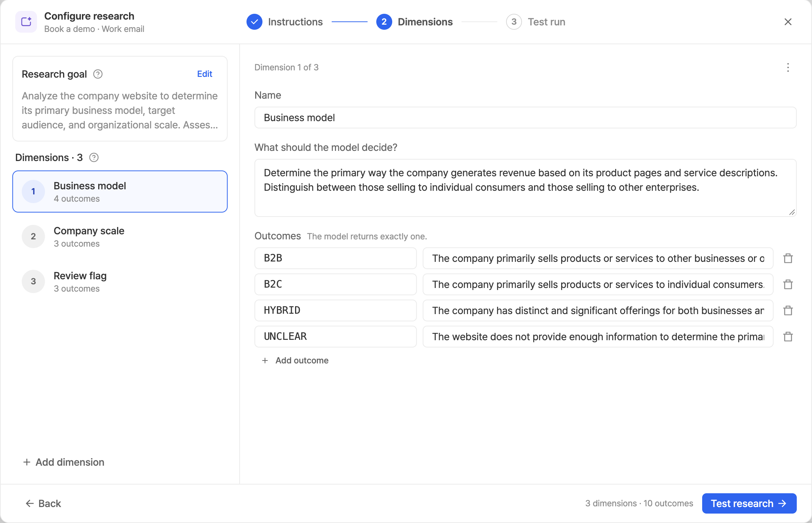Edit the UNCLEAR outcome label field

point(336,337)
